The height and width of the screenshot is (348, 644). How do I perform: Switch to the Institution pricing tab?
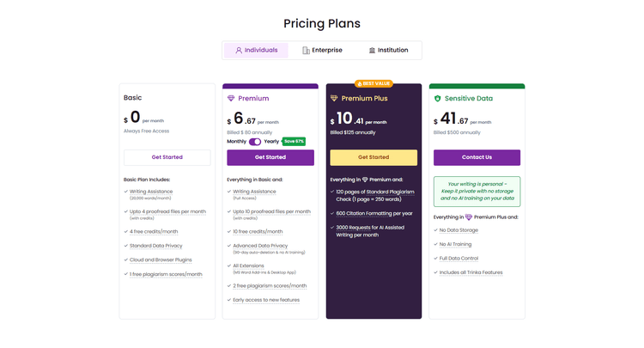[x=388, y=51]
